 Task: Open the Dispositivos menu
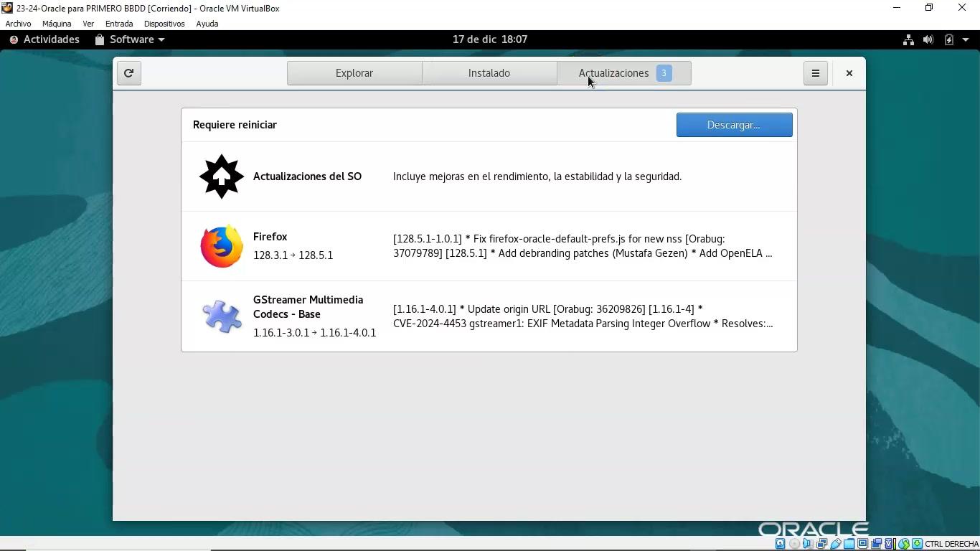pos(164,24)
